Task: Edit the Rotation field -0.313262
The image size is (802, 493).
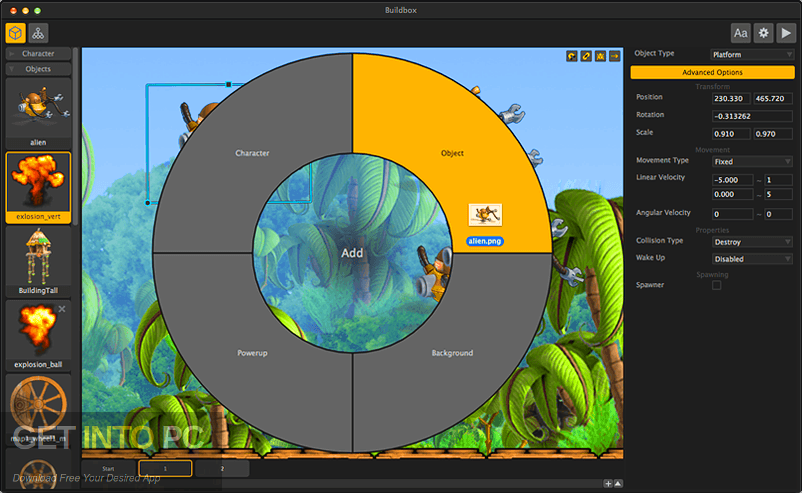Action: (752, 116)
